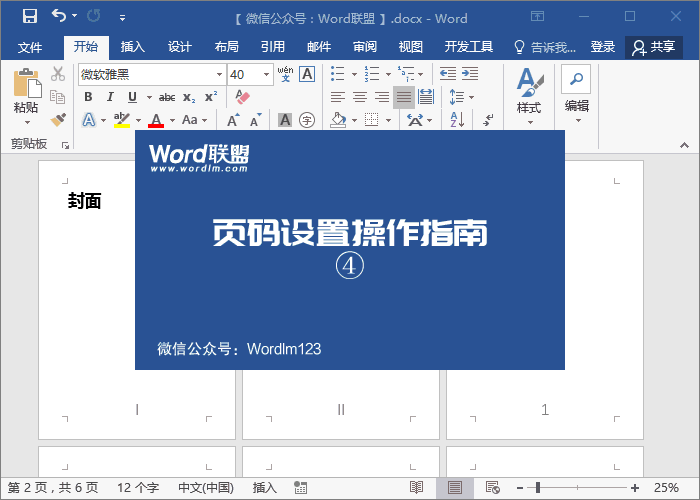The image size is (700, 500).
Task: Decrease paragraph indent
Action: pos(447,74)
